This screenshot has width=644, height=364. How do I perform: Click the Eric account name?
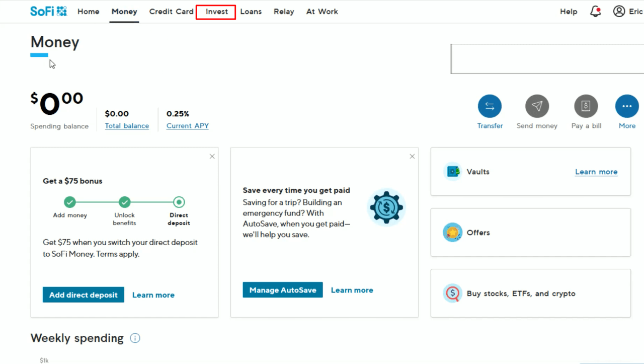tap(636, 12)
